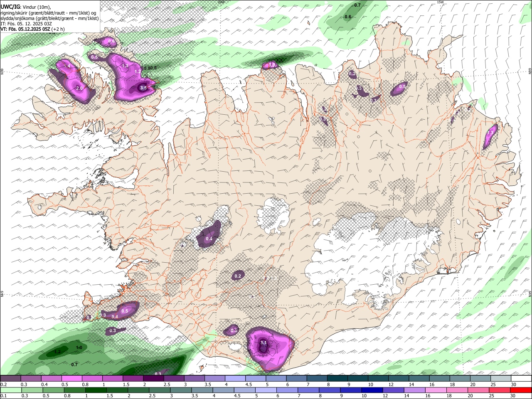Click the light pink 16–18 rain swatch
The image size is (532, 399).
436,390
